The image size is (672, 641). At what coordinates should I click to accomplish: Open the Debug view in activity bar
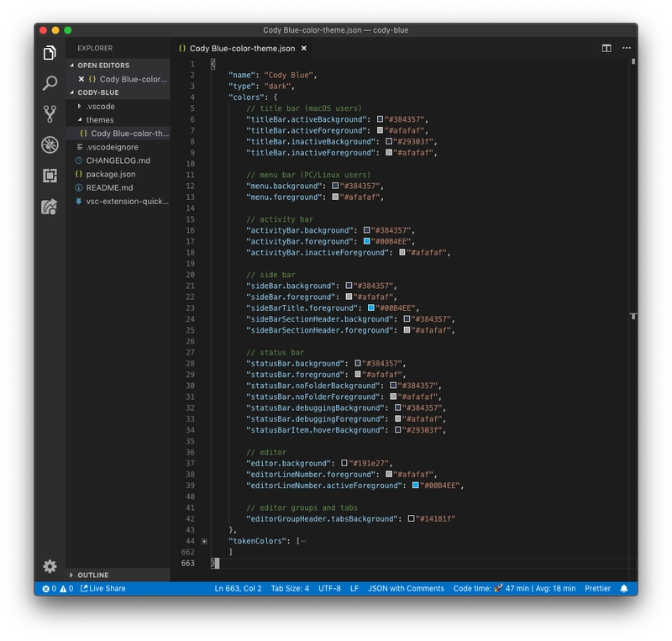50,145
